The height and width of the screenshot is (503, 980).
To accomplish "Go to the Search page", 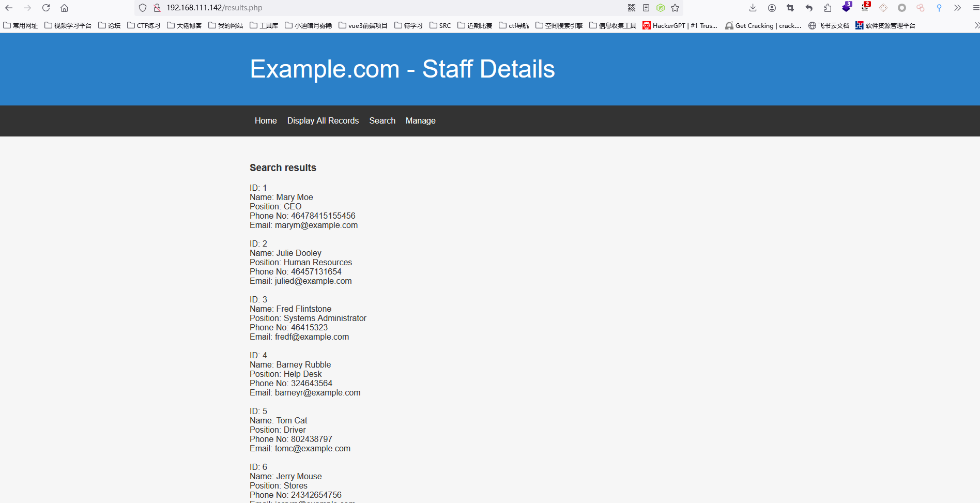I will pyautogui.click(x=382, y=120).
